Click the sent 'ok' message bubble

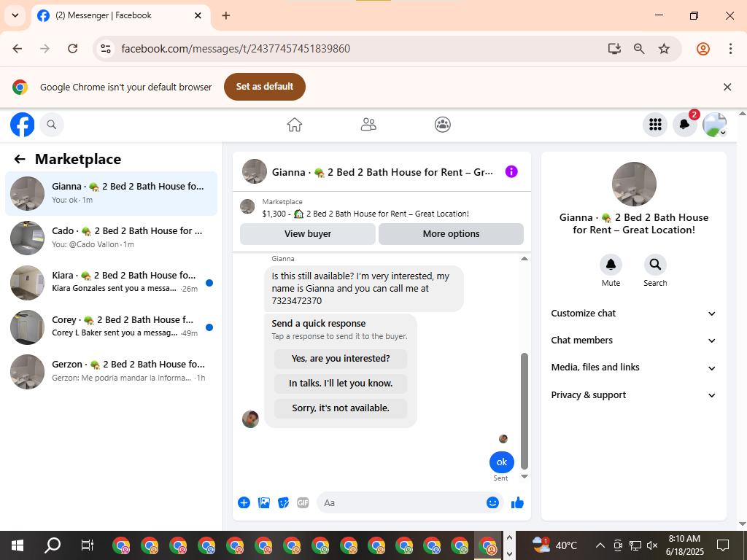pos(502,462)
